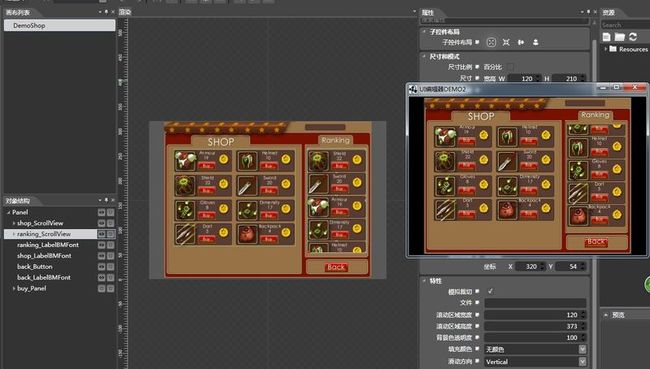The image size is (650, 369).
Task: Click the second child layout icon with arrows
Action: click(x=506, y=42)
